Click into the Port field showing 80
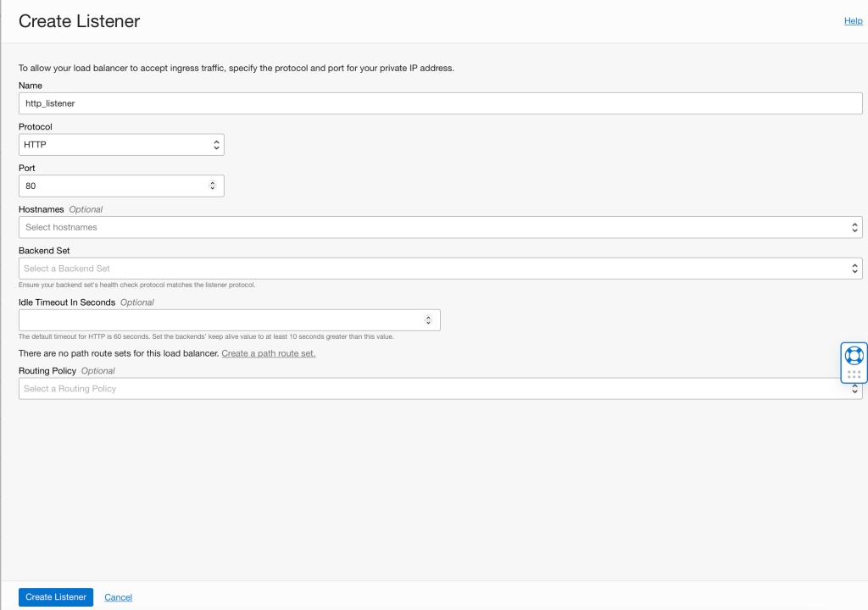This screenshot has width=868, height=610. (110, 186)
